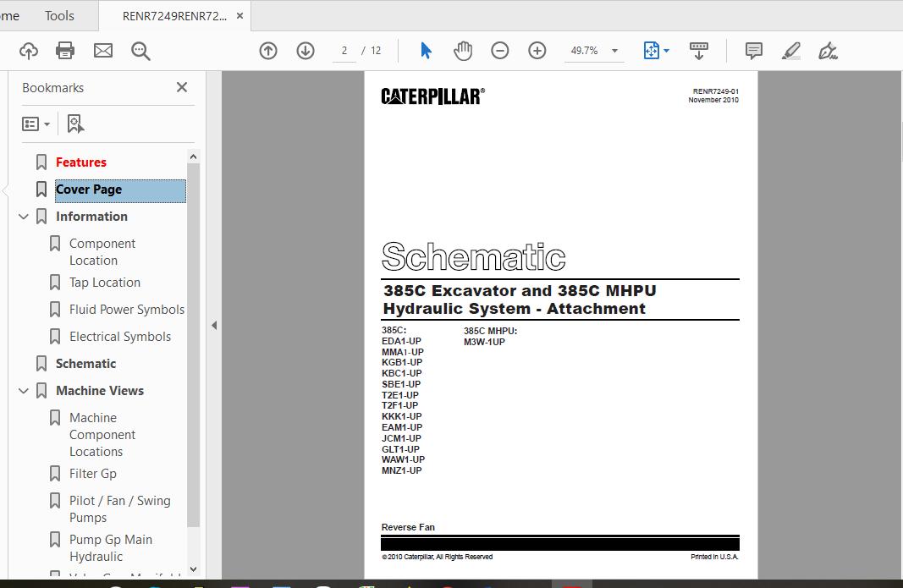The width and height of the screenshot is (903, 588).
Task: Click the Features bookmark ribbon icon
Action: [x=41, y=162]
